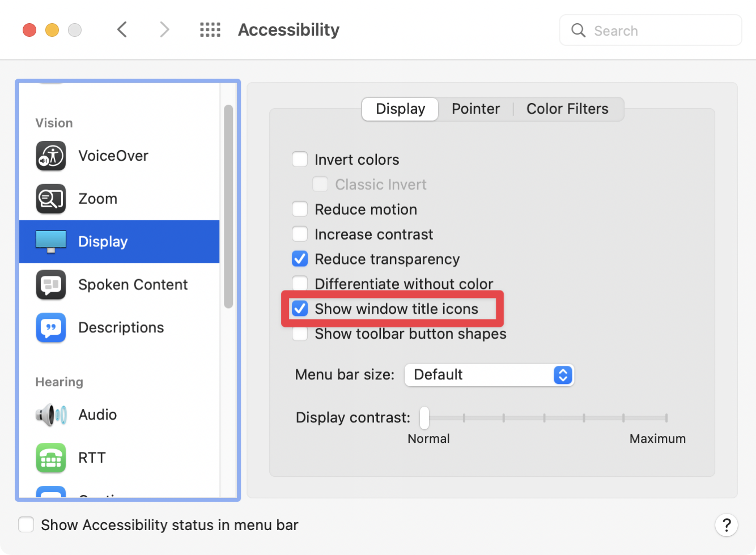Disable the Reduce transparency checkbox
This screenshot has width=756, height=555.
tap(300, 259)
